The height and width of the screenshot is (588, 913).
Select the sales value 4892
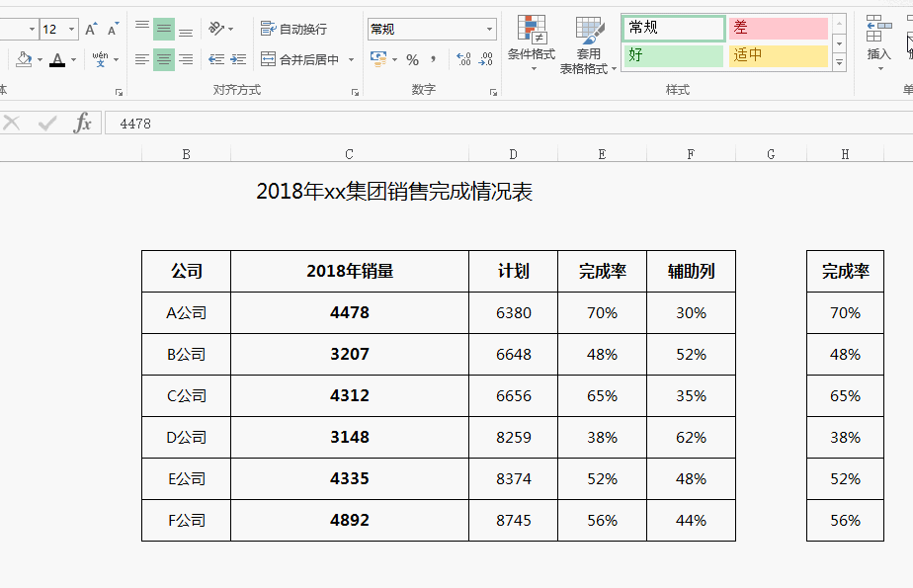pyautogui.click(x=350, y=520)
